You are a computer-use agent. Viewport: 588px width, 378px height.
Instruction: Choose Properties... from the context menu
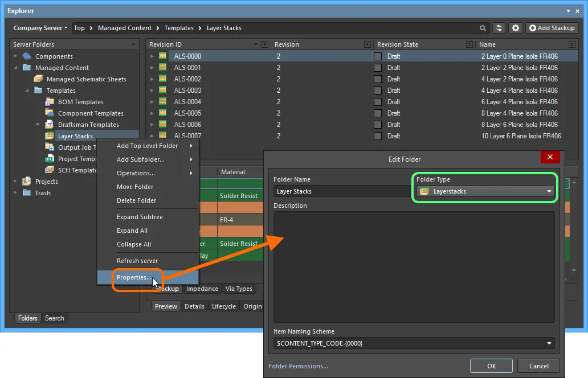pos(148,277)
